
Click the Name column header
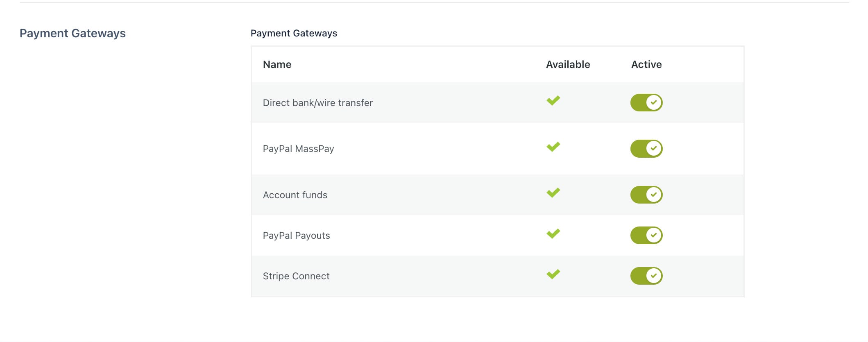(277, 64)
